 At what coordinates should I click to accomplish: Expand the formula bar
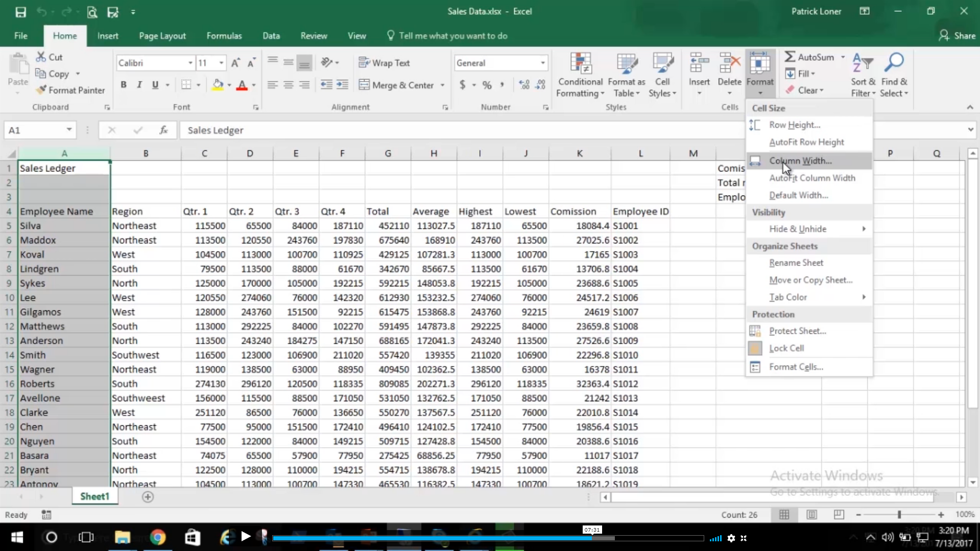(970, 130)
